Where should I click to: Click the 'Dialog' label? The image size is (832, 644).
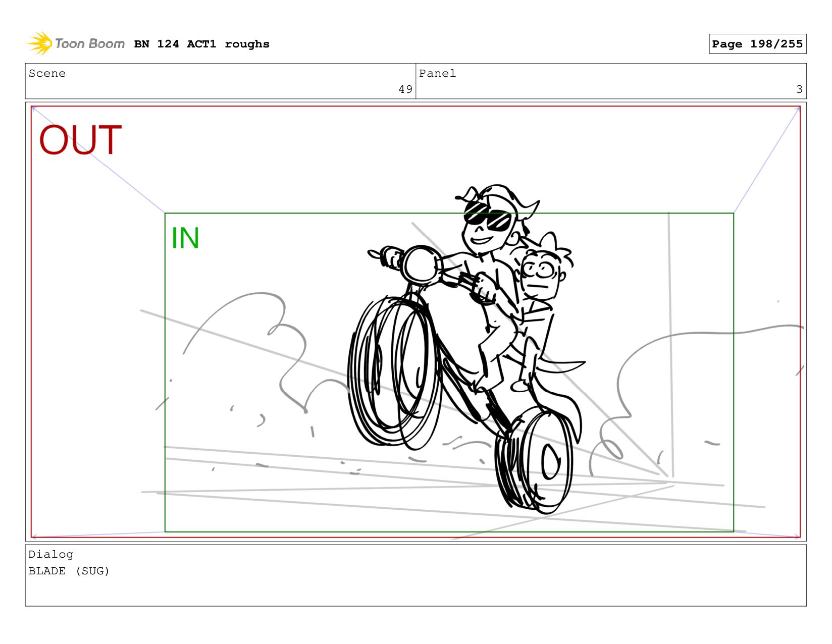pyautogui.click(x=50, y=555)
